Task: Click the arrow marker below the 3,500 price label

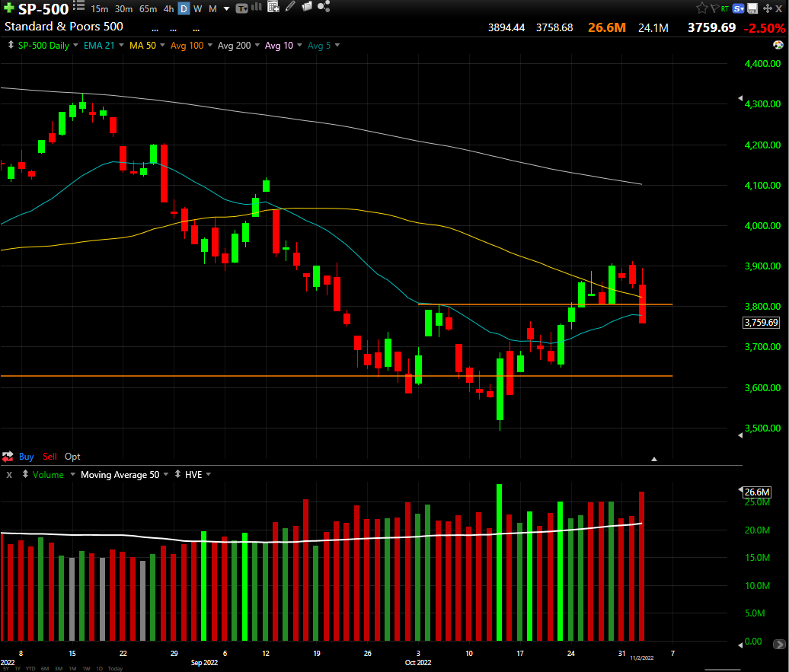Action: tap(740, 435)
